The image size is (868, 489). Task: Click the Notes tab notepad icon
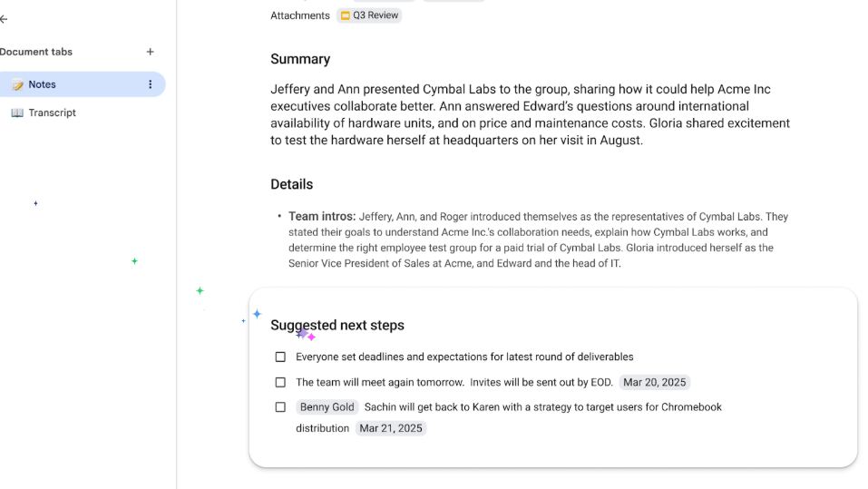point(17,84)
